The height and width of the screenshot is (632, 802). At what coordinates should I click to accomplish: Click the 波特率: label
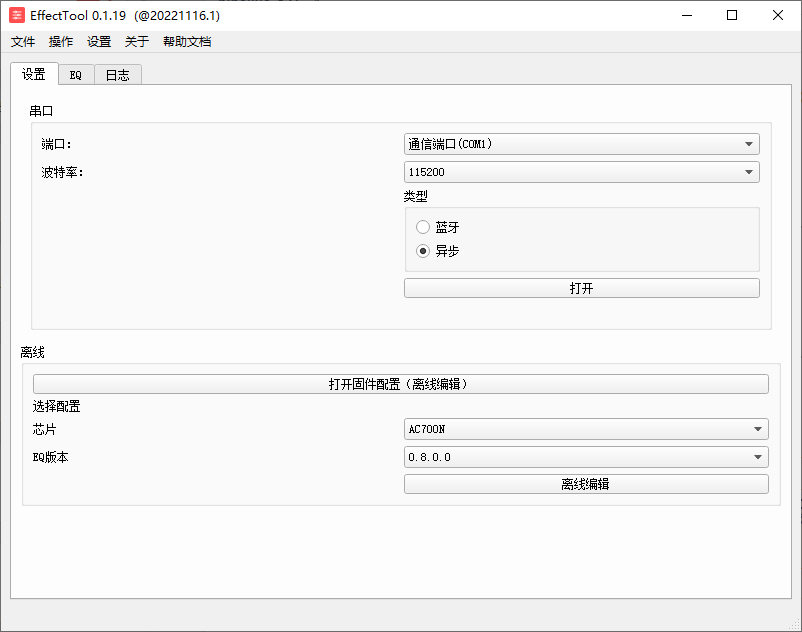[x=62, y=172]
